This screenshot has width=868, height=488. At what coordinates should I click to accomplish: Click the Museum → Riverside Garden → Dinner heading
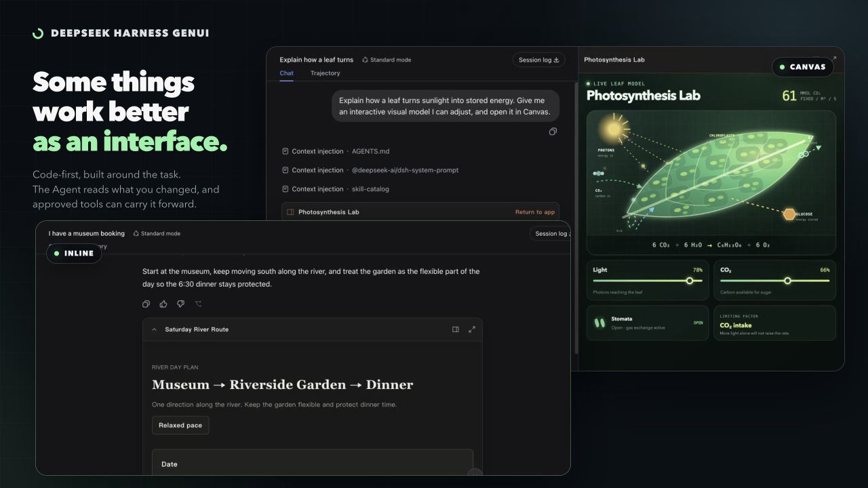[x=282, y=384]
